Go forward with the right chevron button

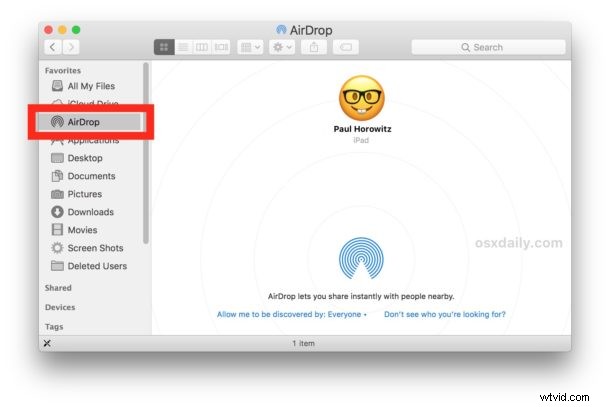click(70, 47)
